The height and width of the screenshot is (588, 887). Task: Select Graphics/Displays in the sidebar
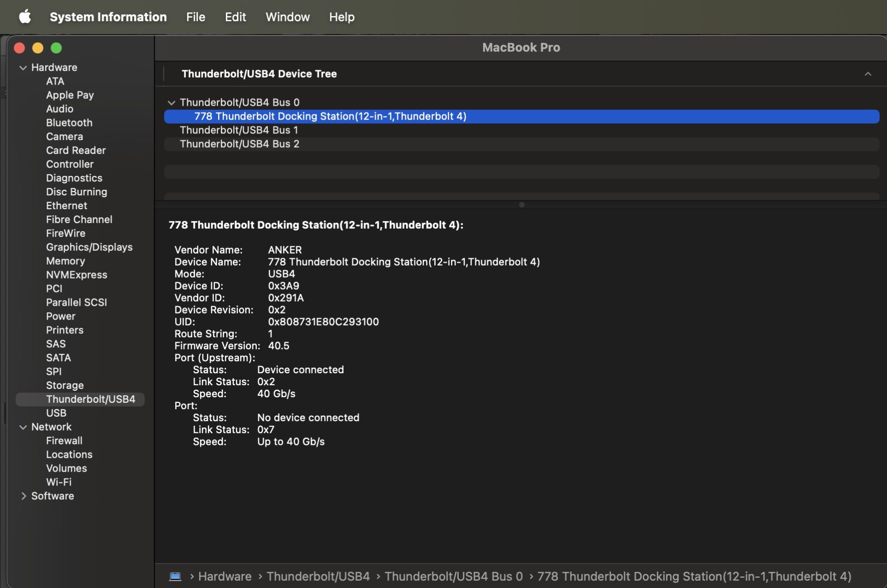[89, 247]
